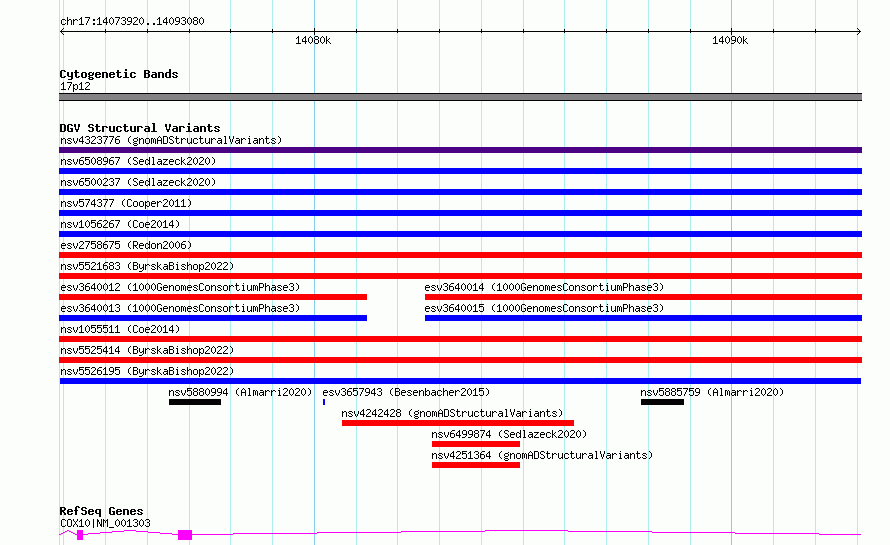Click the DGV Structural Variants track title
The image size is (890, 545).
[140, 128]
